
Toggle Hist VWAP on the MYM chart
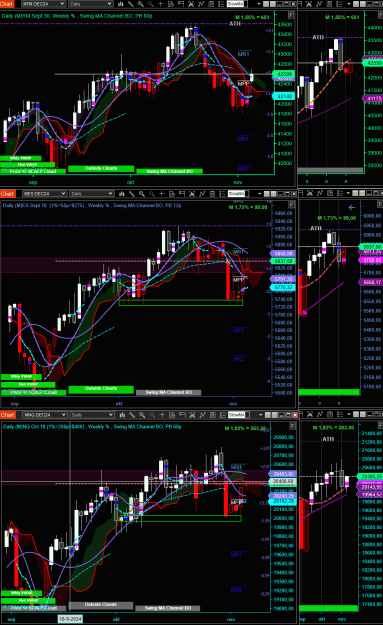[27, 164]
